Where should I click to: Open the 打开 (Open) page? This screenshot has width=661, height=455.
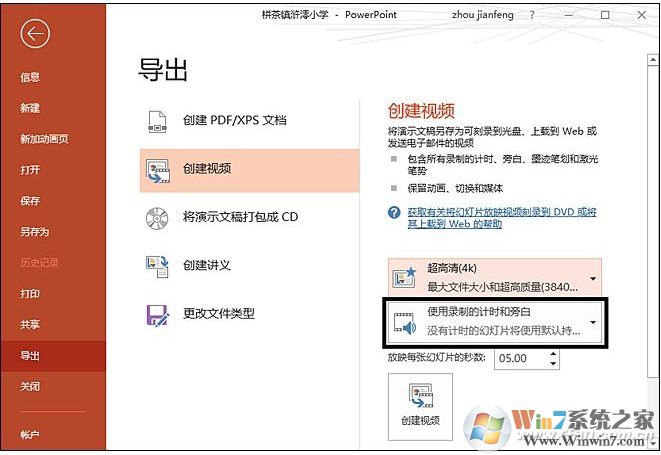coord(30,170)
